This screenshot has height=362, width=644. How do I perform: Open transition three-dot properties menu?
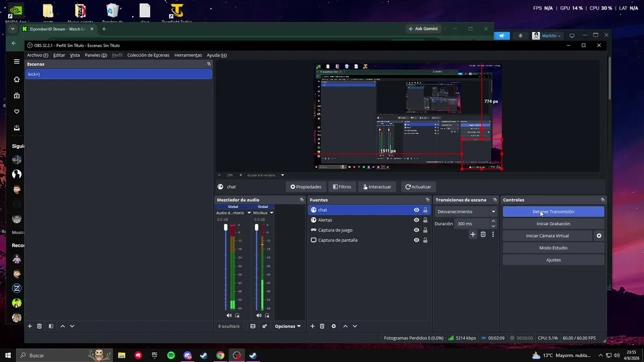(493, 234)
